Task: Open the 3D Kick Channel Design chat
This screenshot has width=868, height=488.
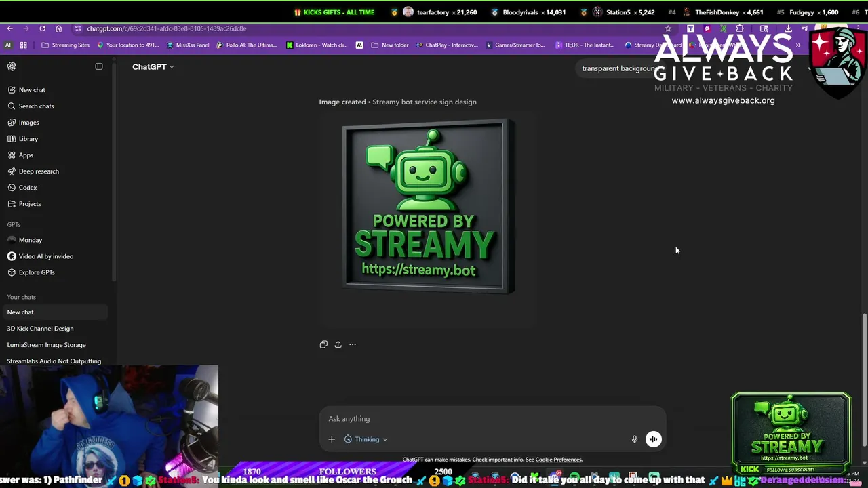Action: click(x=40, y=329)
